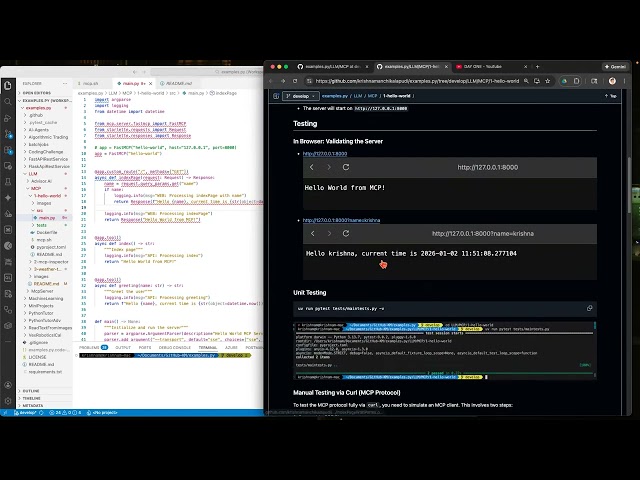Open the OUTPUT panel tab
The height and width of the screenshot is (480, 640).
[x=123, y=347]
